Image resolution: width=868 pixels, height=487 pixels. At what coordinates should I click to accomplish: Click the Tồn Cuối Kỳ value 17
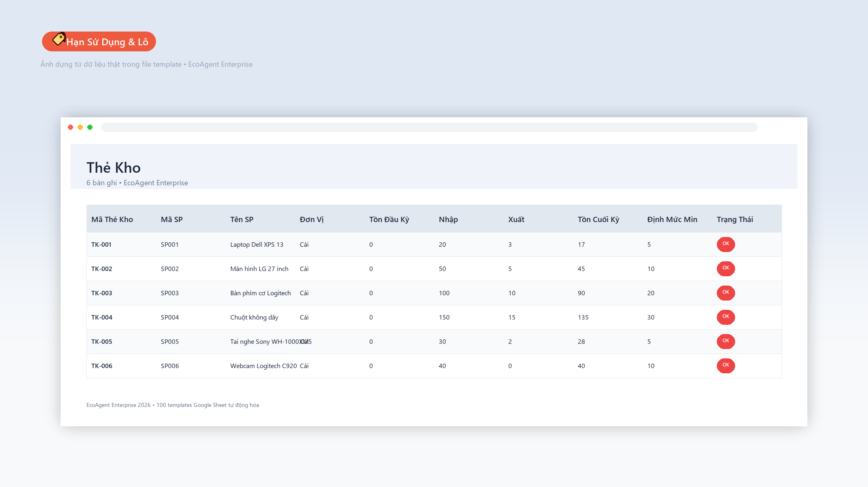[x=581, y=244]
